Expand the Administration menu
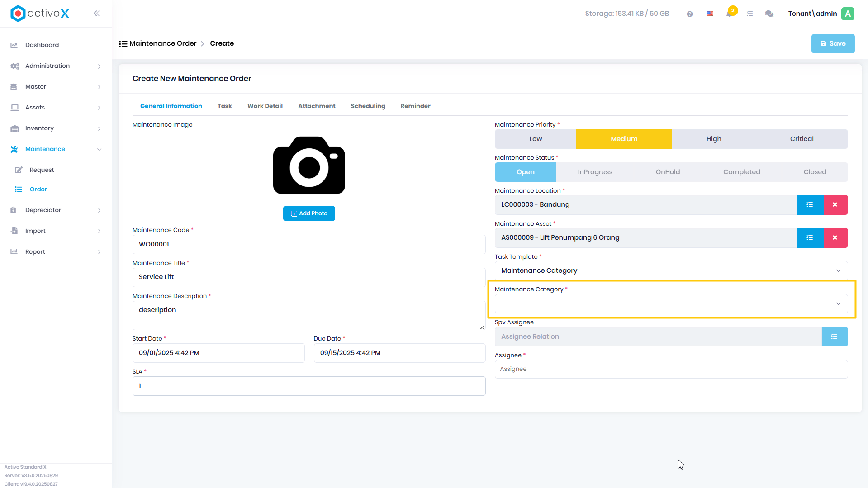The width and height of the screenshot is (868, 488). 99,66
